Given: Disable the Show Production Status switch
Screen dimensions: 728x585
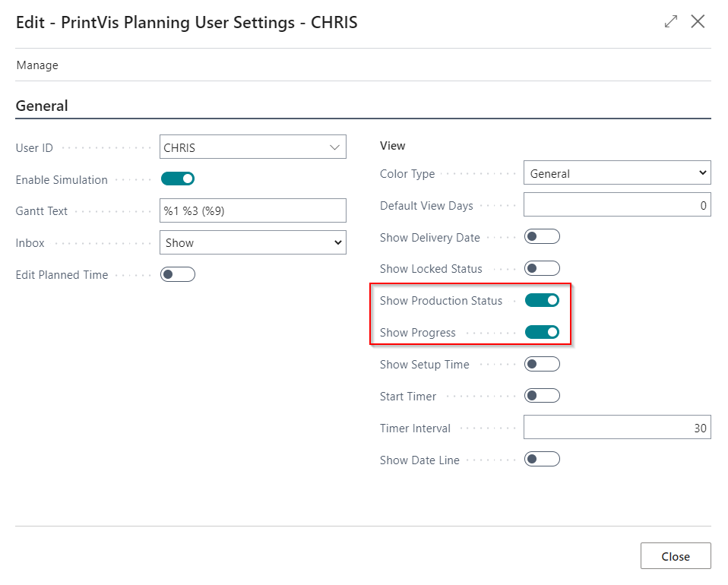Looking at the screenshot, I should click(542, 300).
